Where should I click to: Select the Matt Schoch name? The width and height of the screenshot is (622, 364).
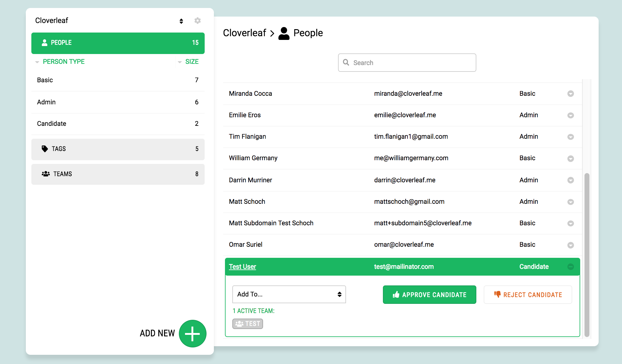click(x=247, y=202)
